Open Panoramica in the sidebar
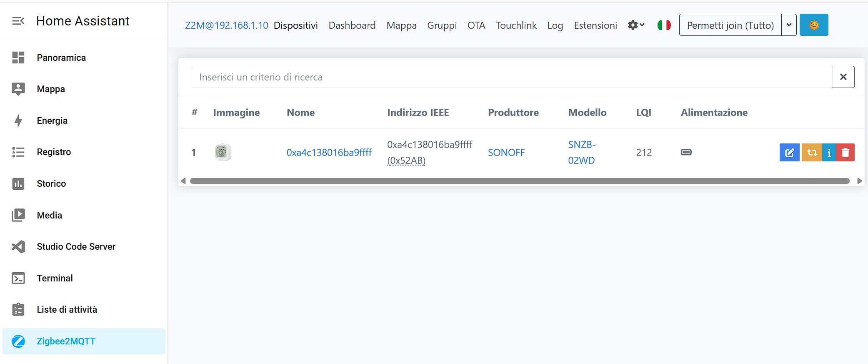The image size is (868, 364). [84, 58]
